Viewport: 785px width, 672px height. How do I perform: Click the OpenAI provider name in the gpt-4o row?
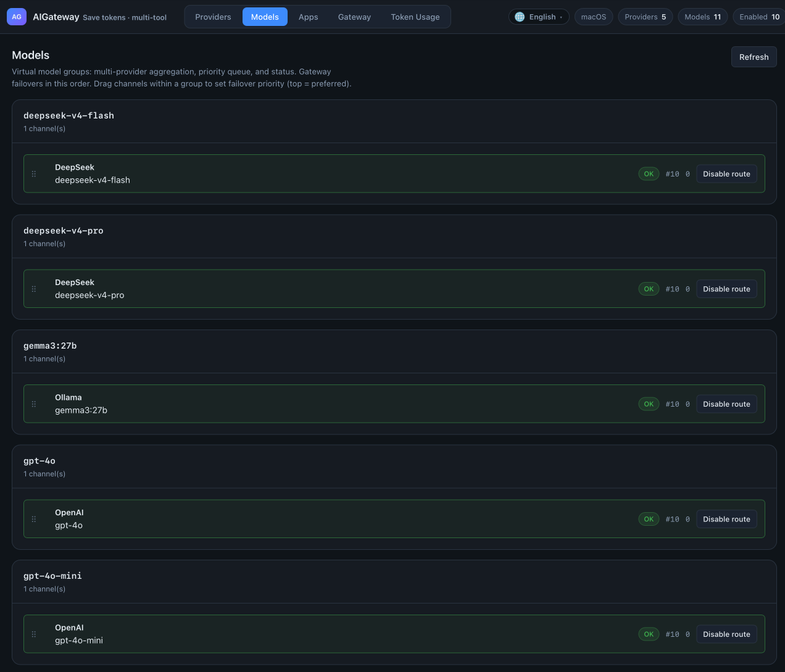click(69, 512)
